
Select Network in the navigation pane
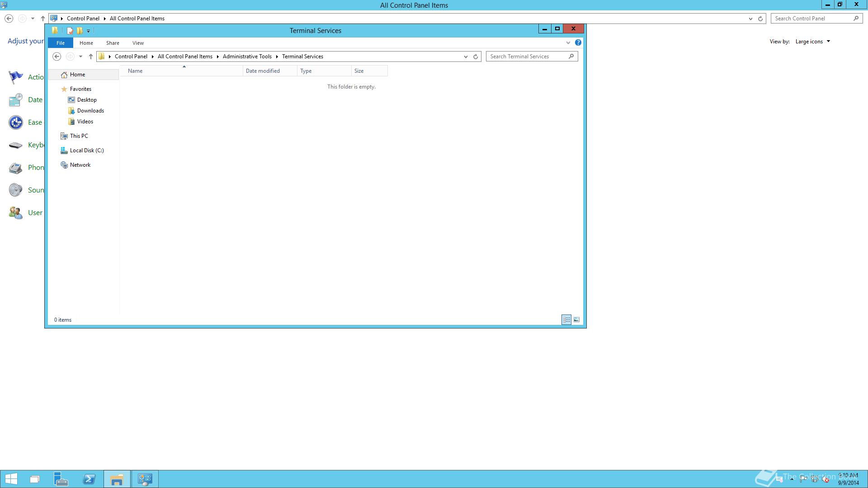click(x=80, y=165)
